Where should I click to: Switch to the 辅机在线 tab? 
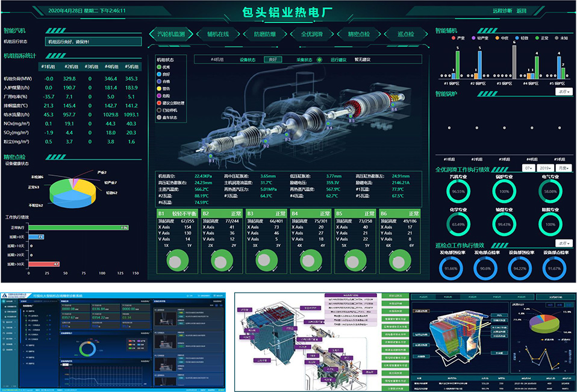coord(218,34)
